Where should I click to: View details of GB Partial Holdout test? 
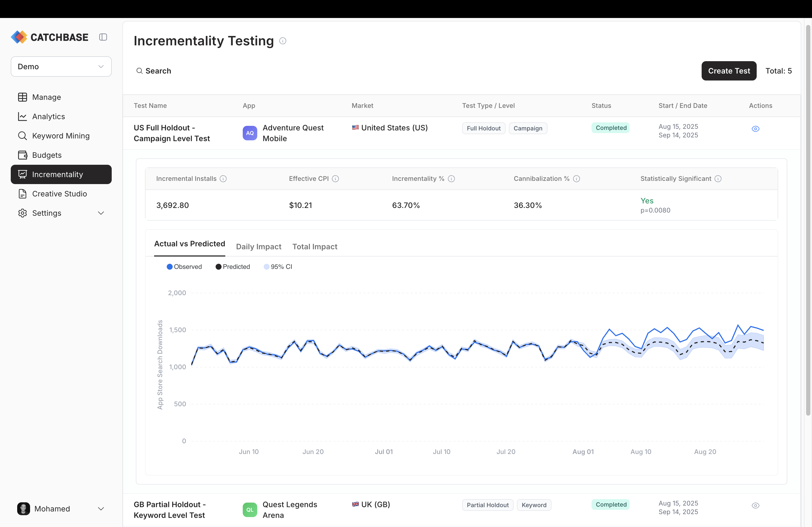coord(756,506)
